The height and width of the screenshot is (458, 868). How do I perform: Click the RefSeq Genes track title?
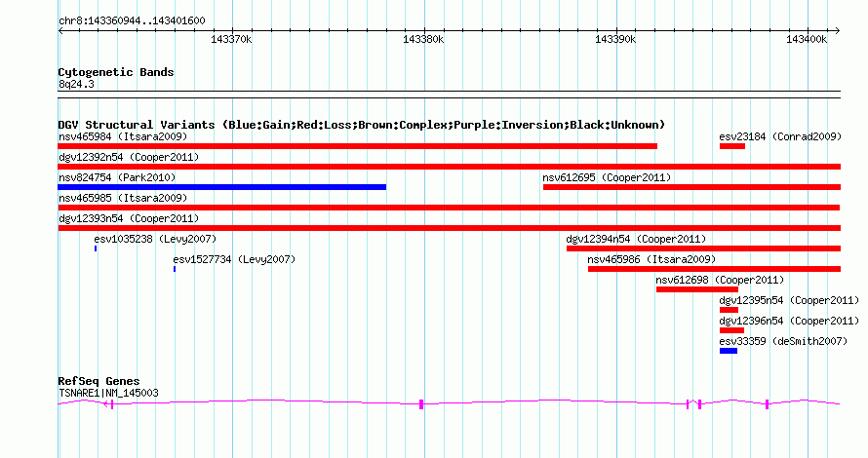[x=99, y=381]
